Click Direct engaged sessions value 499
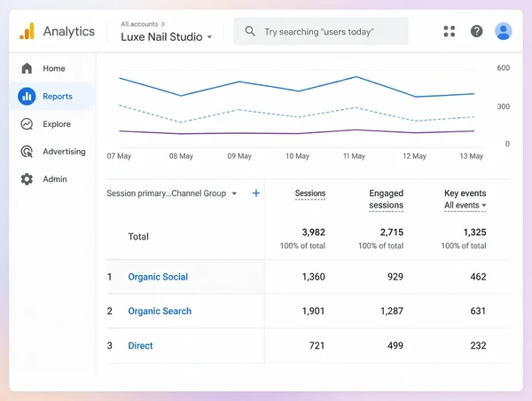Viewport: 532px width, 401px height. pyautogui.click(x=395, y=346)
